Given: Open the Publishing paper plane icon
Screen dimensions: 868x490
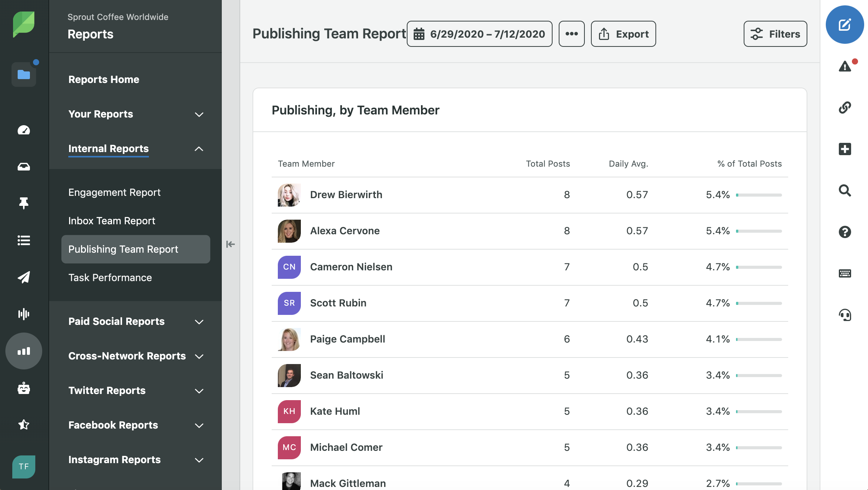Looking at the screenshot, I should pyautogui.click(x=24, y=277).
